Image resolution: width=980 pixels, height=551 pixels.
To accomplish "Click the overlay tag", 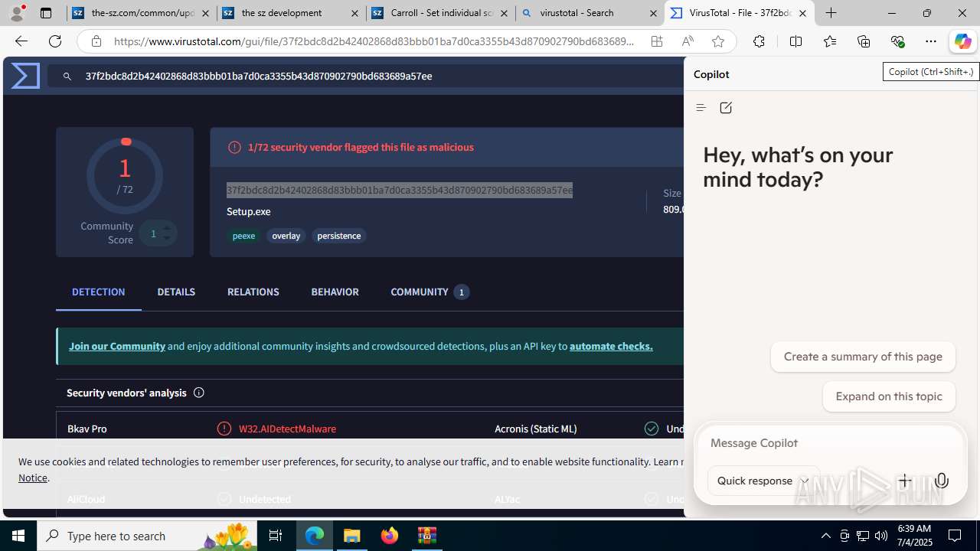I will pyautogui.click(x=286, y=236).
